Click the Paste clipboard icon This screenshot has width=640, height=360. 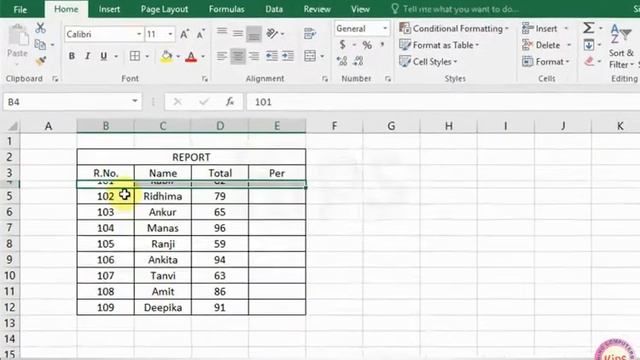(x=18, y=36)
